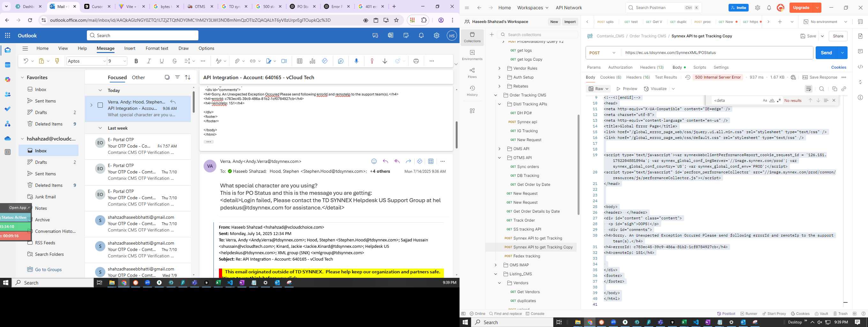This screenshot has height=327, width=868.
Task: Click the Postman request URL field
Action: click(717, 53)
